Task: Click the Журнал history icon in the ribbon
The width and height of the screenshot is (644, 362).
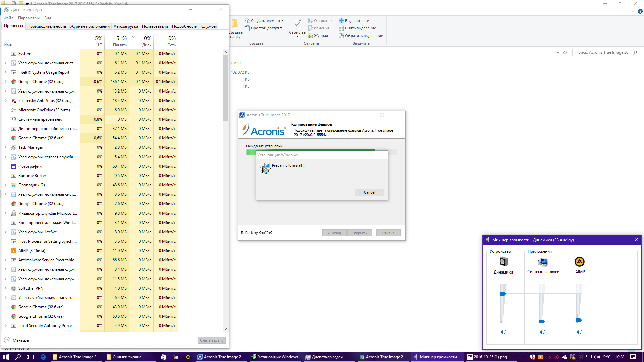Action: [311, 36]
